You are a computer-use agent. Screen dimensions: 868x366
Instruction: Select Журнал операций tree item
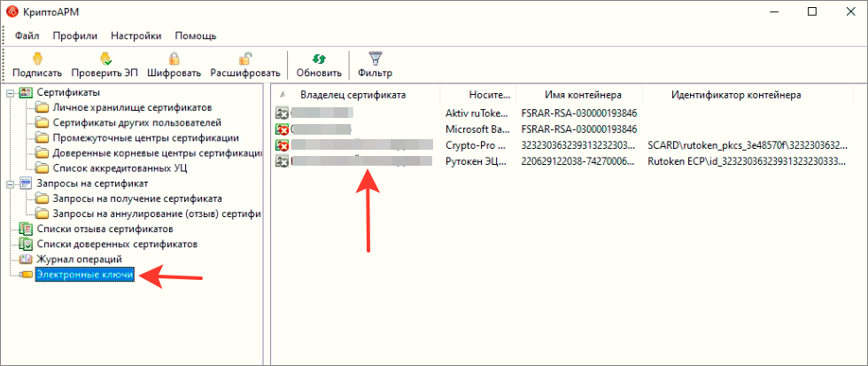click(x=79, y=259)
